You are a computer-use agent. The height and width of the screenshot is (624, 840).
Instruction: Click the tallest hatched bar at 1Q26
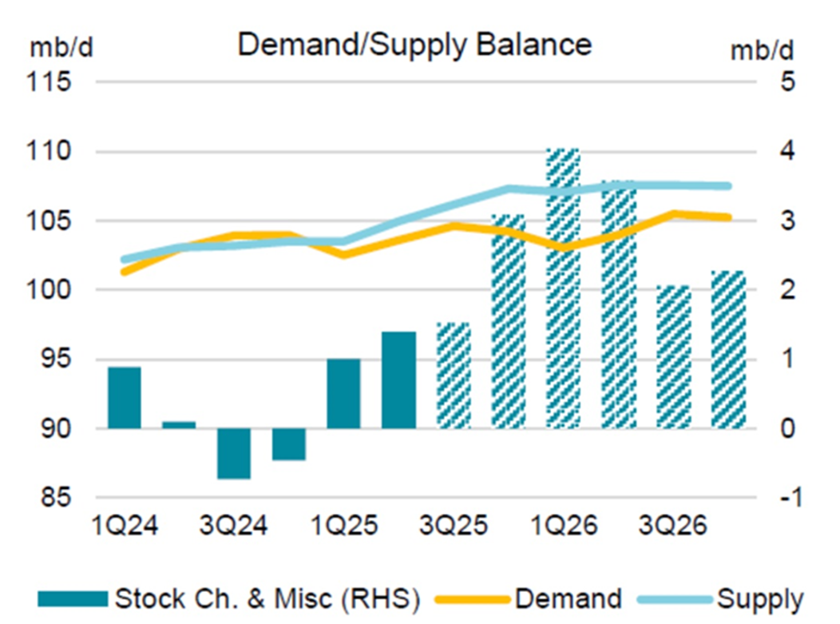coord(562,288)
